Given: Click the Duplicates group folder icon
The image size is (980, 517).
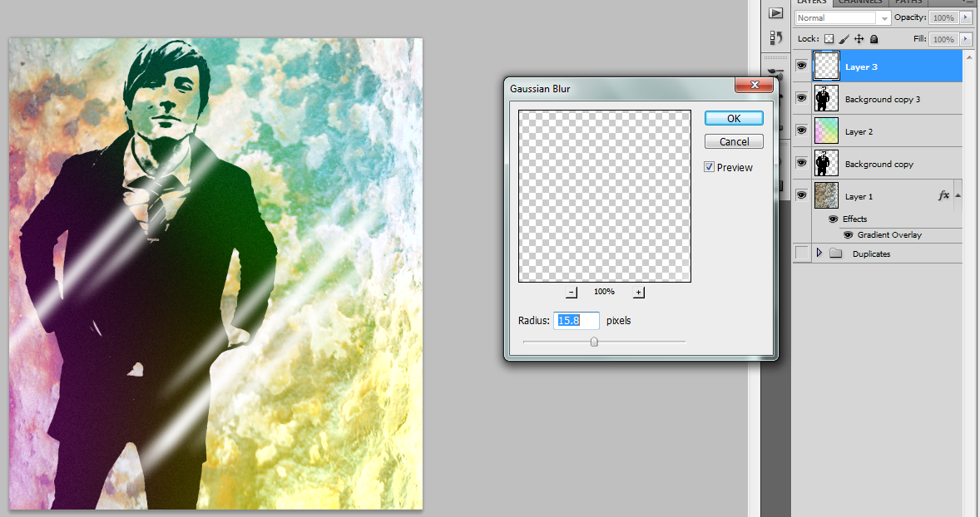Looking at the screenshot, I should (x=836, y=254).
